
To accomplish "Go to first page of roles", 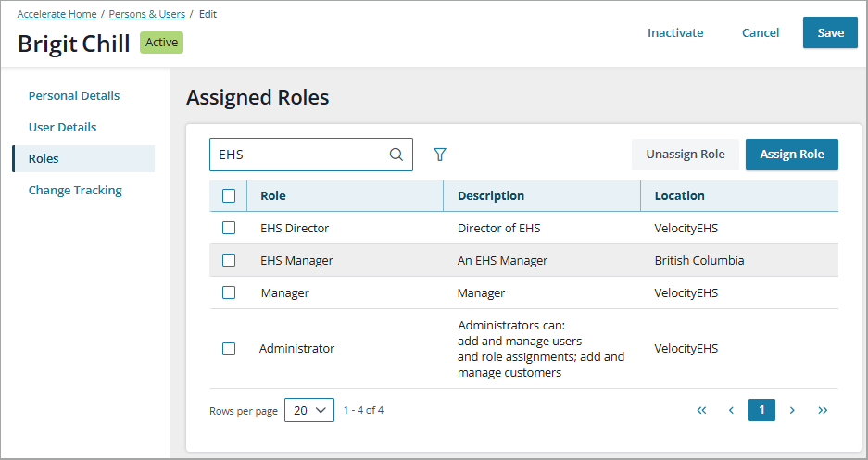I will 701,410.
